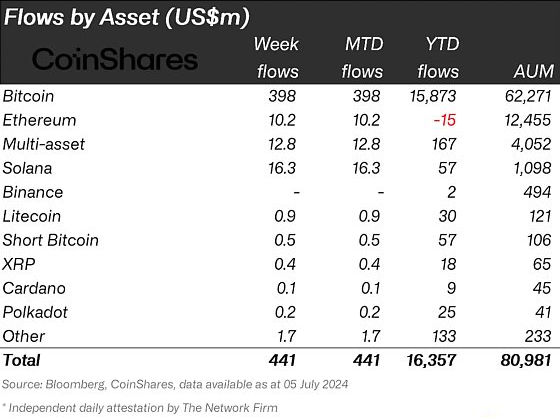Select the YTD flows column header
Viewport: 560px width, 417px height.
(x=438, y=58)
